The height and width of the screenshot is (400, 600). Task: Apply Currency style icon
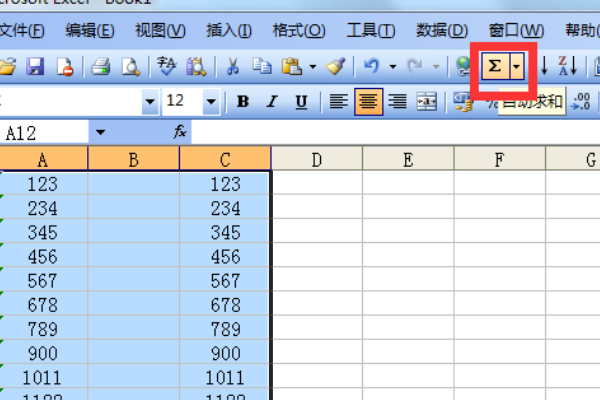coord(463,102)
